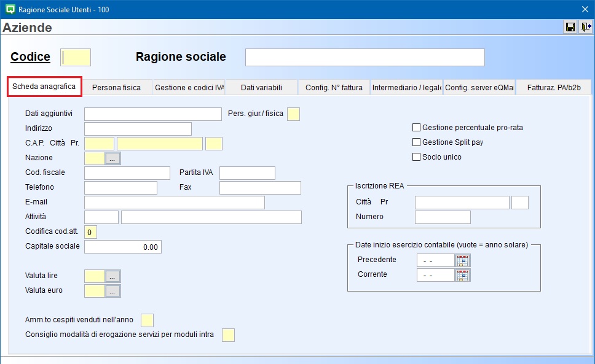This screenshot has height=364, width=595.
Task: Click the Telefono input field
Action: (x=120, y=188)
